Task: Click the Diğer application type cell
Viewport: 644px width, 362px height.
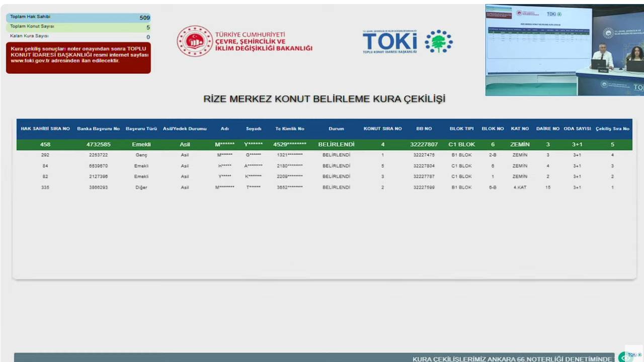Action: tap(141, 188)
